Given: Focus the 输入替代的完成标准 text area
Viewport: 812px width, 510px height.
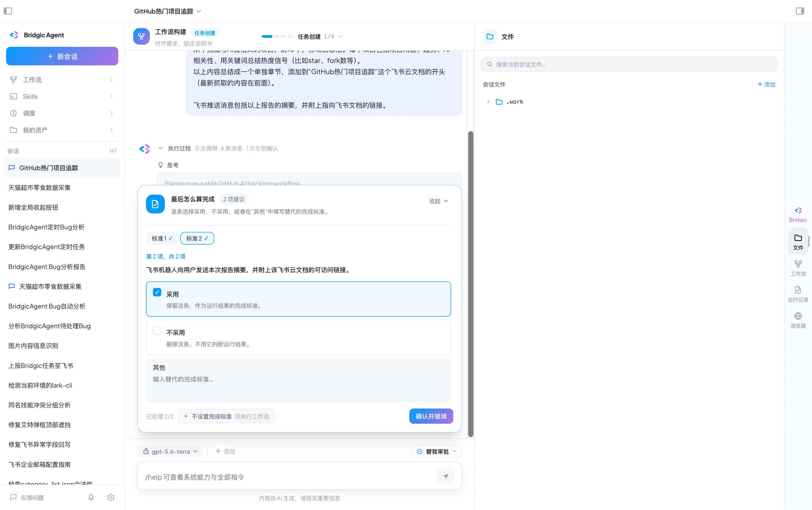Looking at the screenshot, I should 298,380.
